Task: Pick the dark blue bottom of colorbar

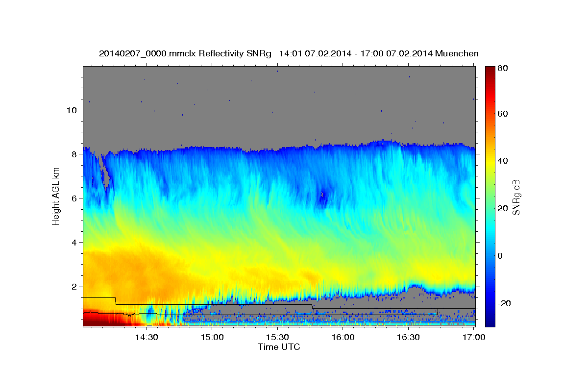Action: tap(490, 321)
